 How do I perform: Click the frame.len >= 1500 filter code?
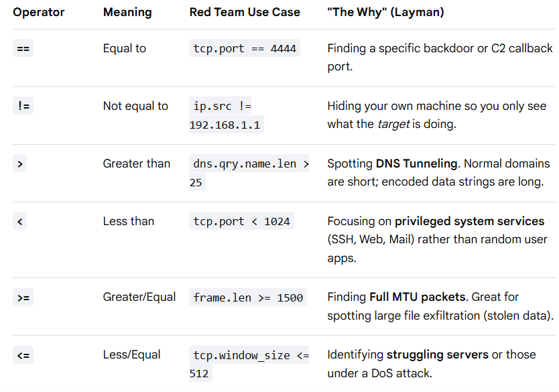coord(248,298)
